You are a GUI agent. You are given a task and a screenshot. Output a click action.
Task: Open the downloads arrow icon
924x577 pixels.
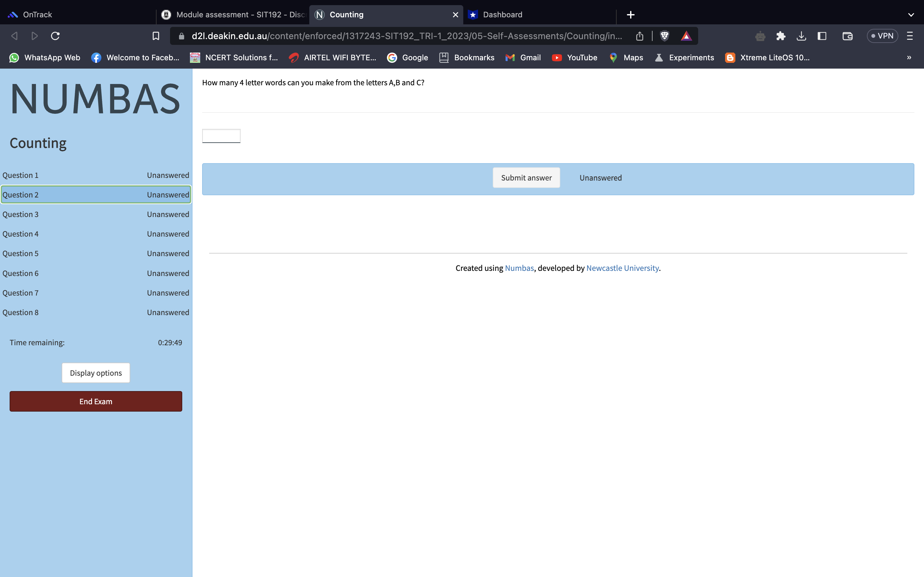click(801, 36)
